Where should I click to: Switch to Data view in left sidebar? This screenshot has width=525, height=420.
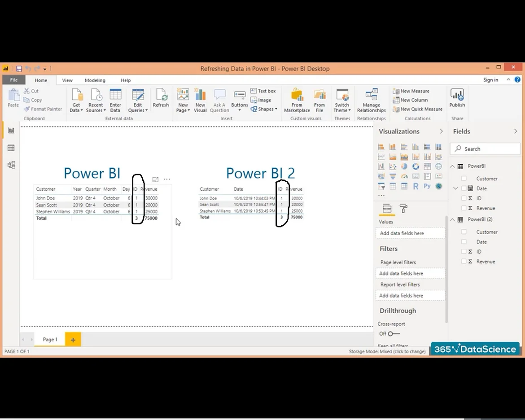tap(11, 148)
